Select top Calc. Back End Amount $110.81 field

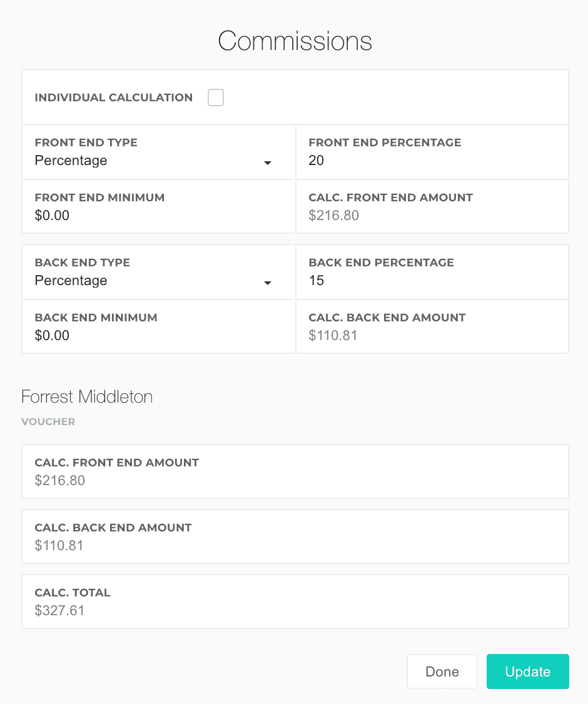pos(432,336)
